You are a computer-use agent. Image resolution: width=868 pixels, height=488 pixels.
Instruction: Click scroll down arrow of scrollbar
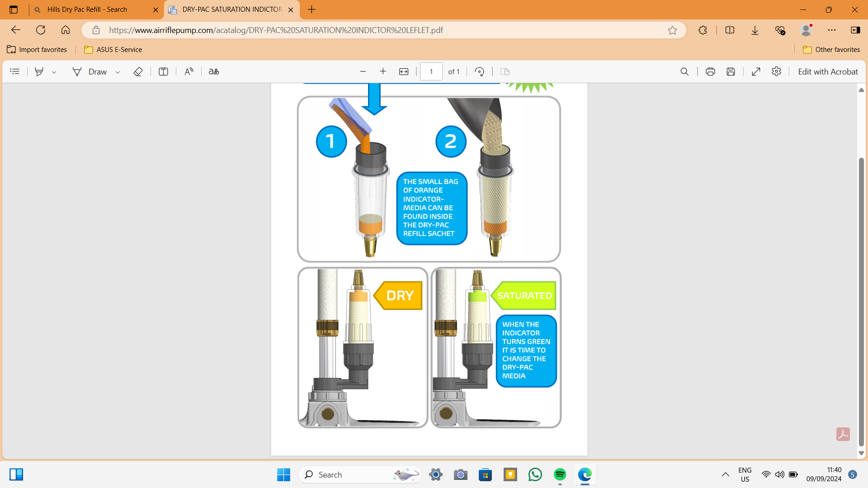(861, 453)
